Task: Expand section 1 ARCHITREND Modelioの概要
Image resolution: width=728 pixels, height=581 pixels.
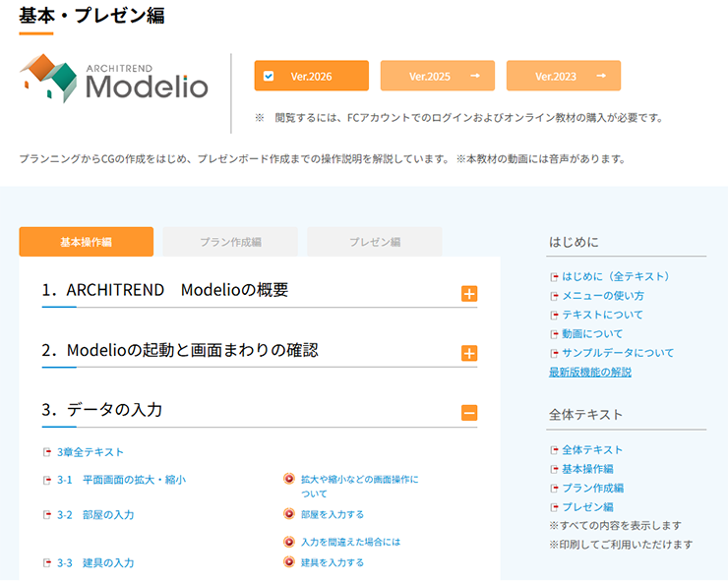Action: pos(469,294)
